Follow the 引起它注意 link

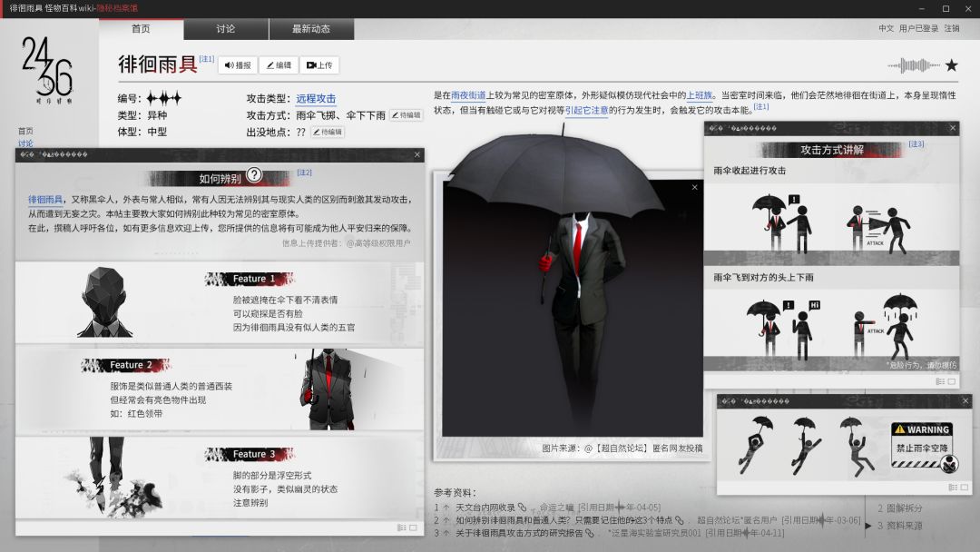586,110
